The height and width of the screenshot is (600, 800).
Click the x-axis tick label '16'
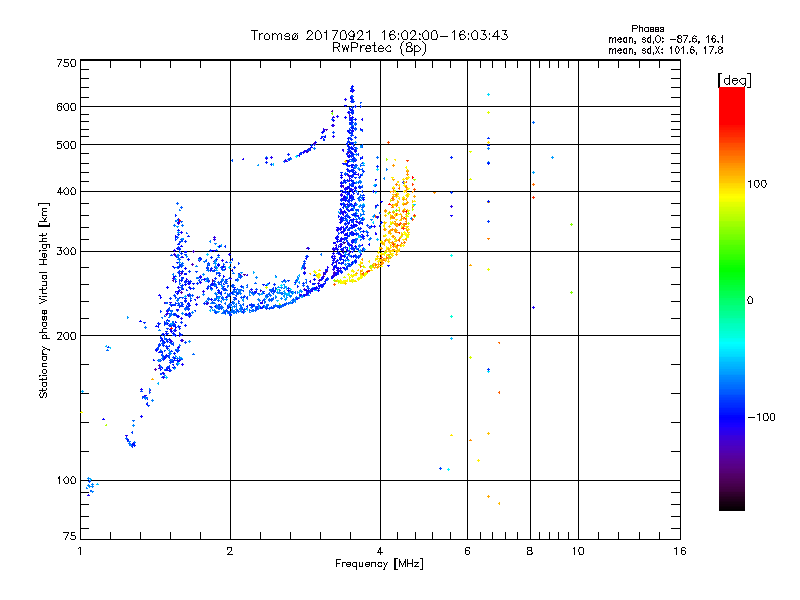click(x=680, y=551)
